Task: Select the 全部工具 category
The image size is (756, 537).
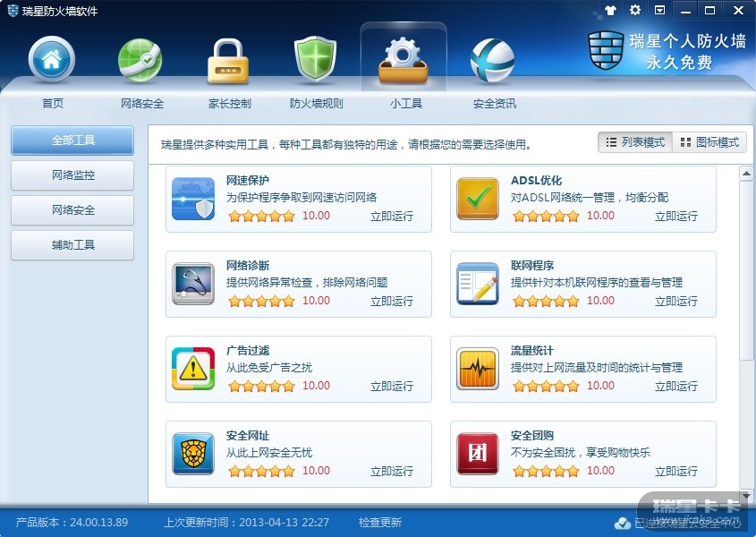Action: [x=72, y=141]
